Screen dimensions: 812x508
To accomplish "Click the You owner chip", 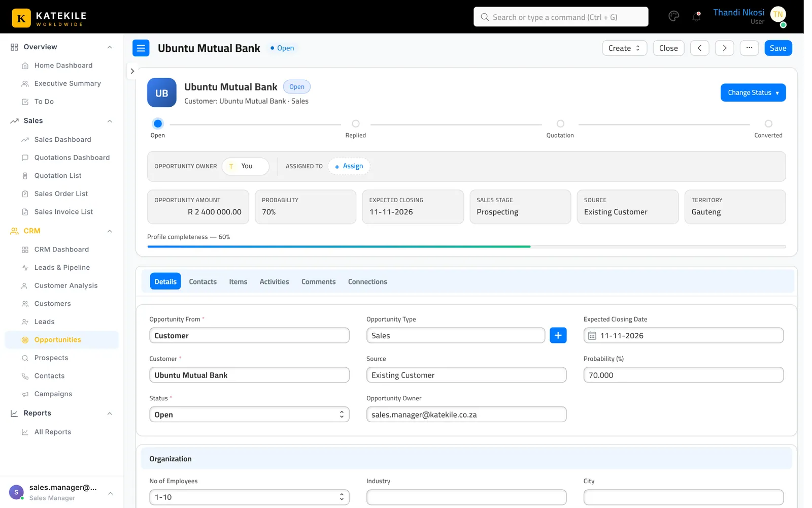I will pos(246,166).
